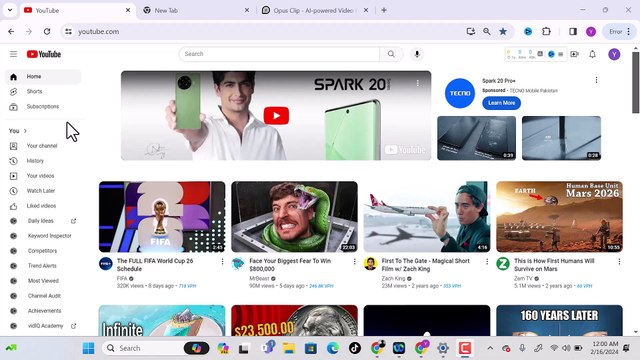Open tab search dropdown arrow
The height and width of the screenshot is (360, 640).
10,10
